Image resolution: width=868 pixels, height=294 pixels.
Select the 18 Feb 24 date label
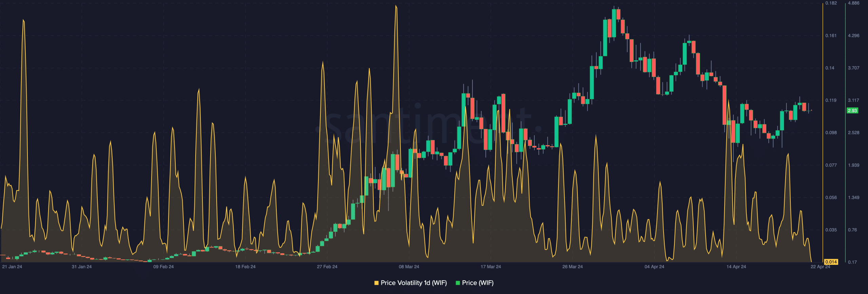tap(245, 267)
